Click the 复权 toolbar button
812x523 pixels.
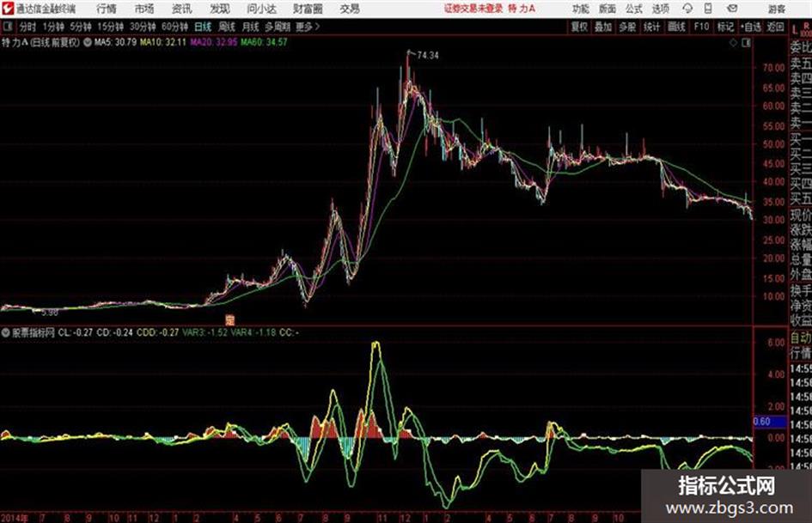pos(579,27)
